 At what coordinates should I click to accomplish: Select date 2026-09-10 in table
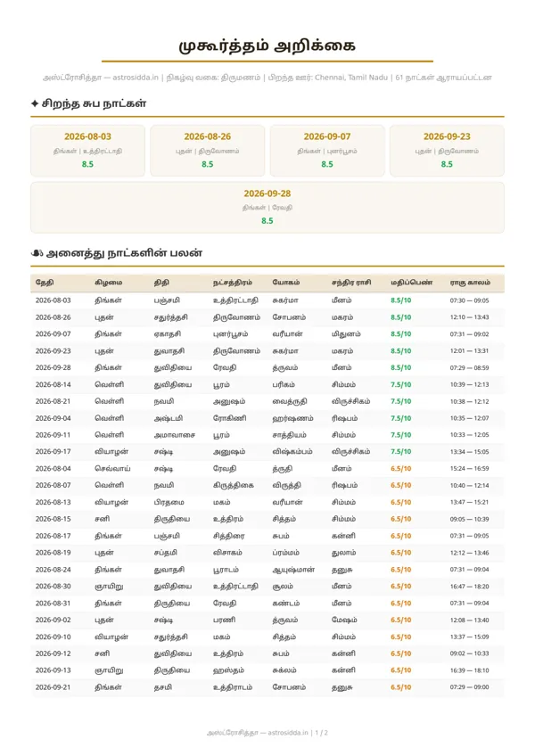point(53,637)
